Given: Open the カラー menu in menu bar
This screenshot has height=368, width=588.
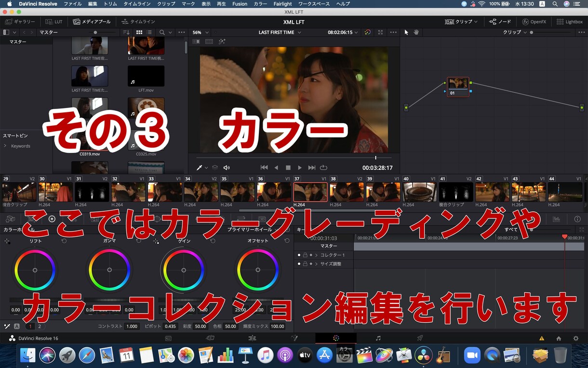Looking at the screenshot, I should (260, 4).
